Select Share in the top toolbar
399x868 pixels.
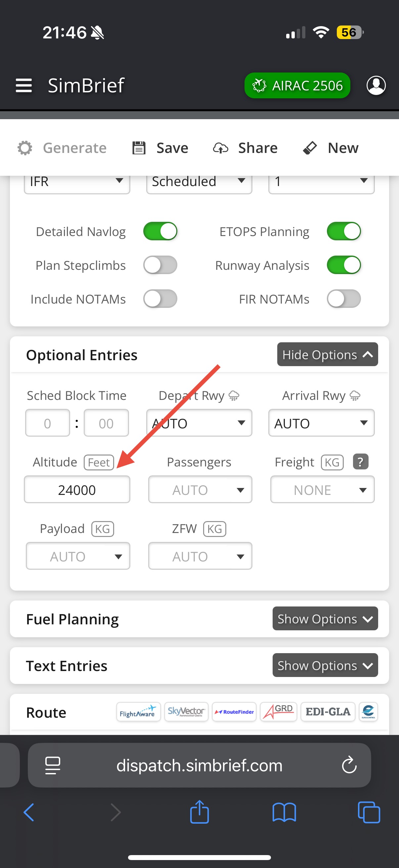tap(245, 148)
